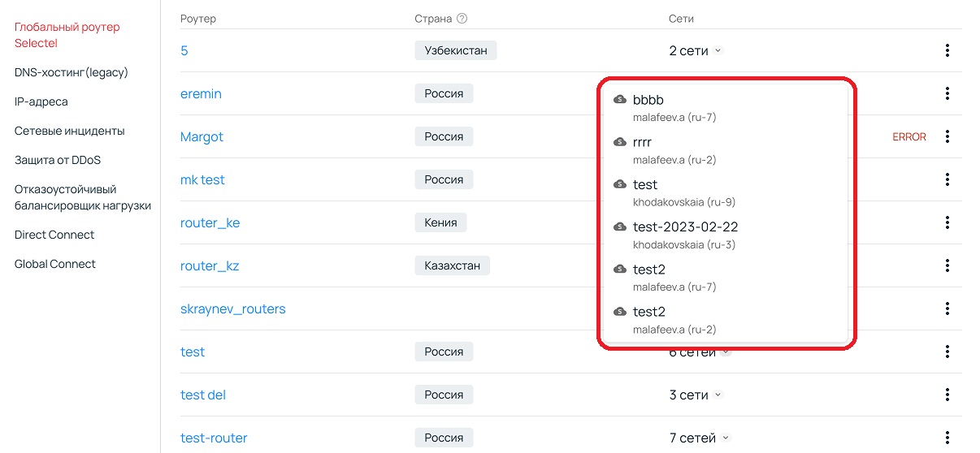
Task: Open the mk test router link
Action: coord(202,179)
